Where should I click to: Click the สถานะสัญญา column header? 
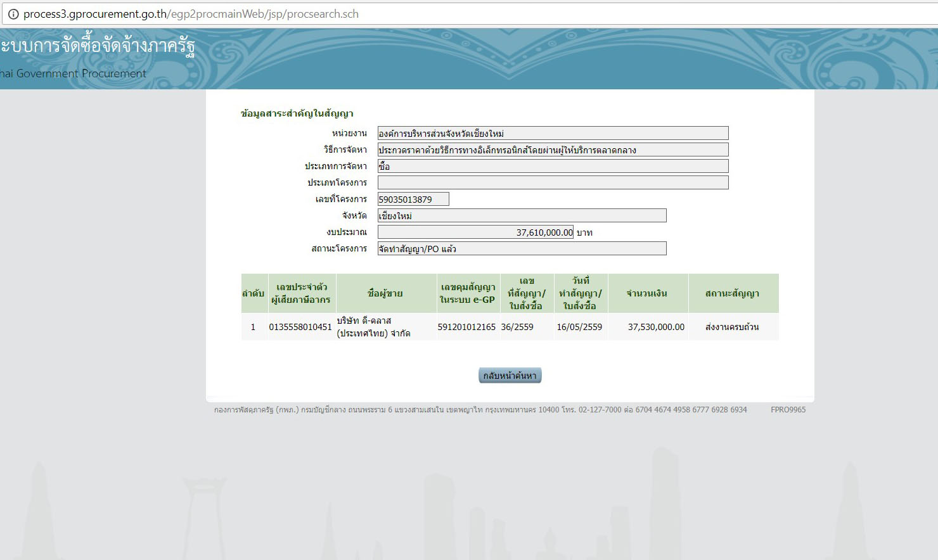[x=732, y=293]
